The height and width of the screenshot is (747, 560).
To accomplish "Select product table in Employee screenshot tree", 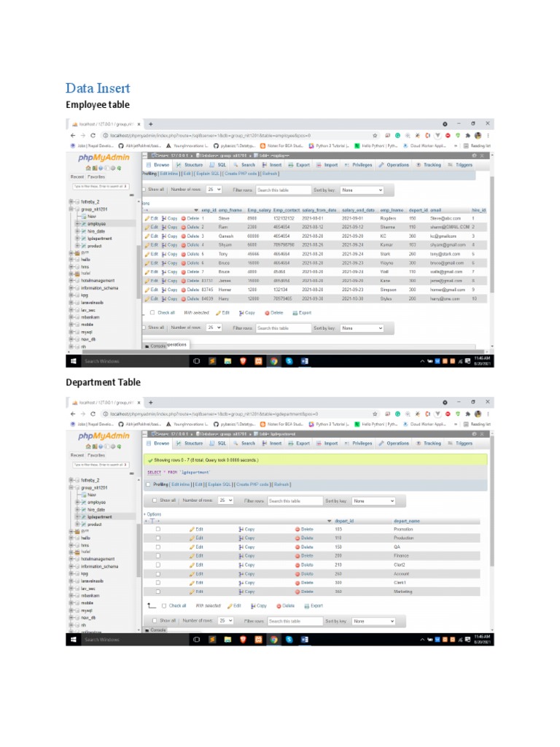I will [94, 246].
